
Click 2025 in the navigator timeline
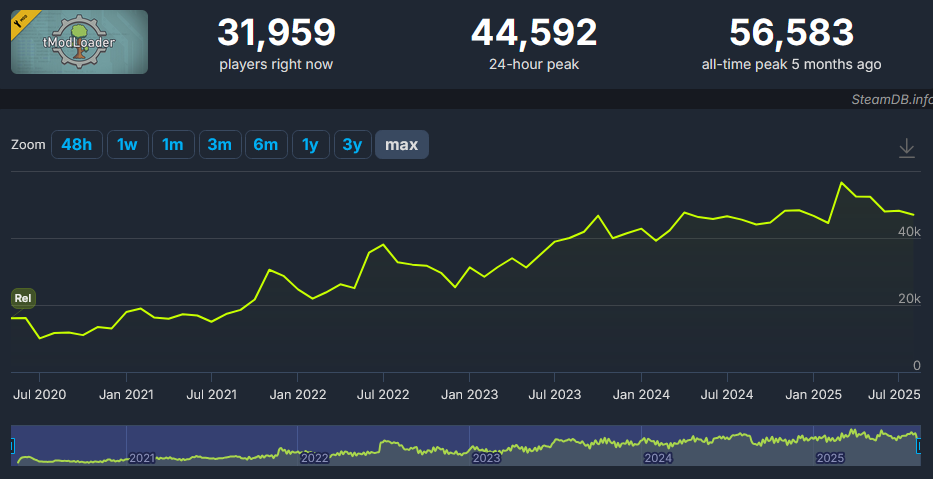point(830,458)
